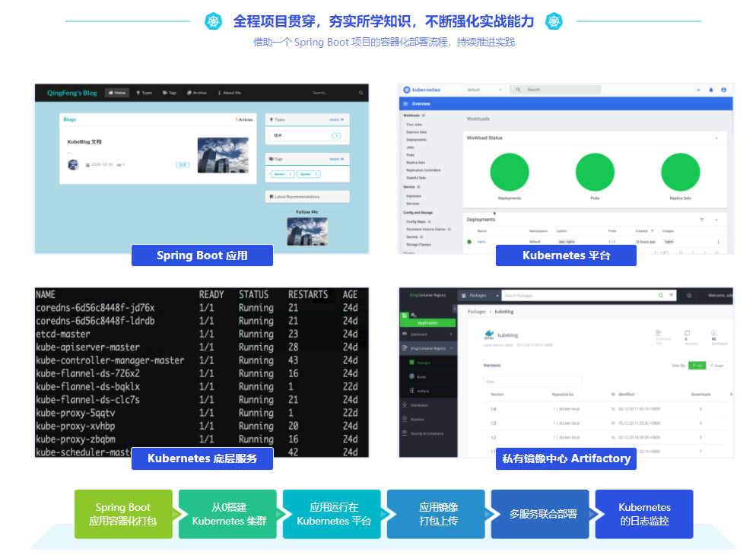The height and width of the screenshot is (555, 756).
Task: Open the hamburger menu in the Kubernetes dashboard
Action: (x=406, y=104)
